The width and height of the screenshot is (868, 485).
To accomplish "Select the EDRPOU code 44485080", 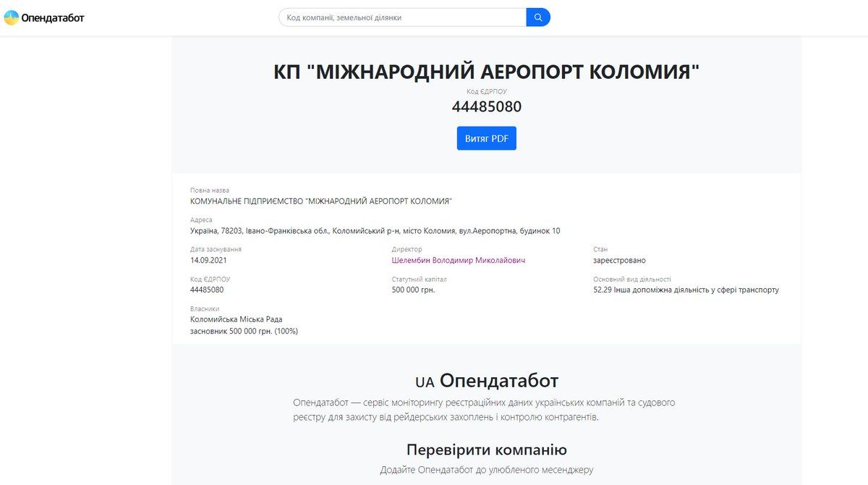I will [487, 106].
